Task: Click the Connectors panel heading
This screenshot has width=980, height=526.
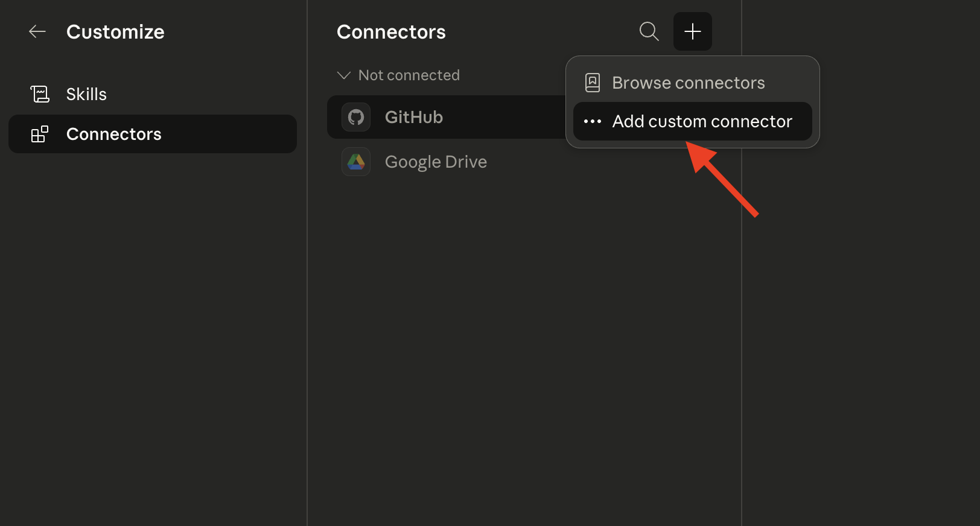Action: (x=391, y=32)
